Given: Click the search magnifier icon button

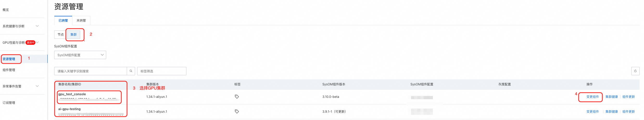Looking at the screenshot, I should pyautogui.click(x=131, y=71).
